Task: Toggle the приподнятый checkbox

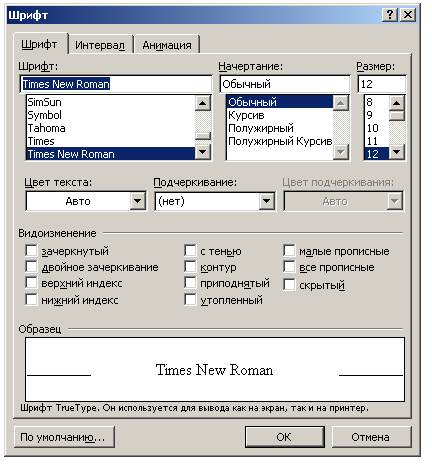Action: 190,283
